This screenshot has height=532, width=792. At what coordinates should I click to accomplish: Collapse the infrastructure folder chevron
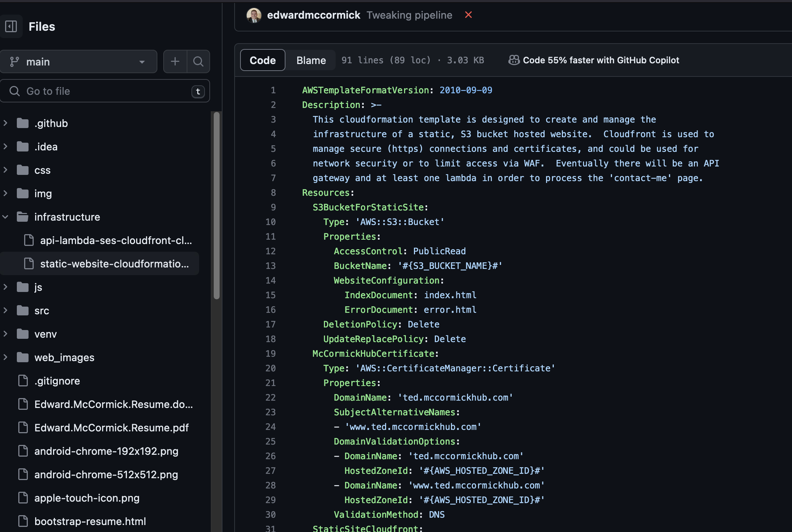tap(5, 217)
